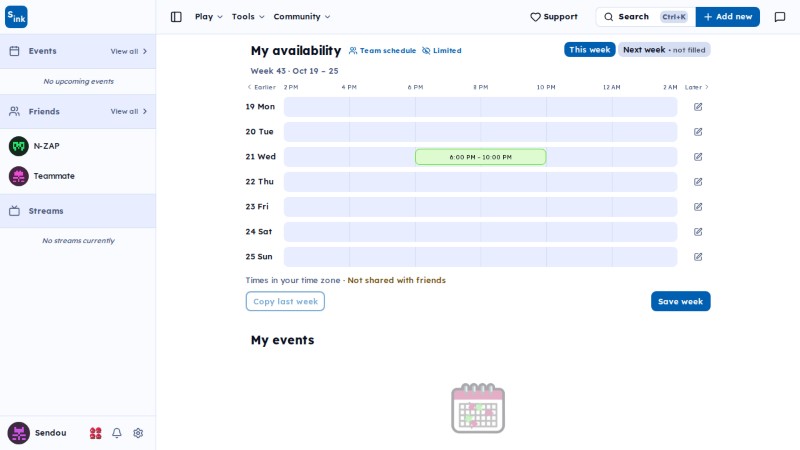The height and width of the screenshot is (450, 800).
Task: Open N-ZAP friend avatar
Action: tap(19, 146)
